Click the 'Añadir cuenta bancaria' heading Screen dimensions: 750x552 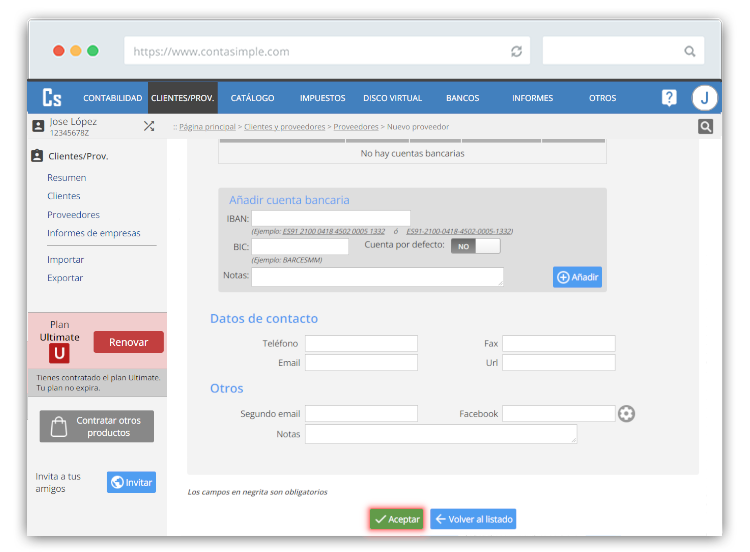point(289,200)
